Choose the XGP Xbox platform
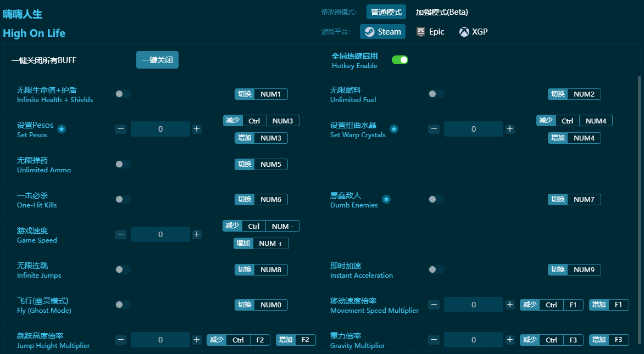 point(474,32)
